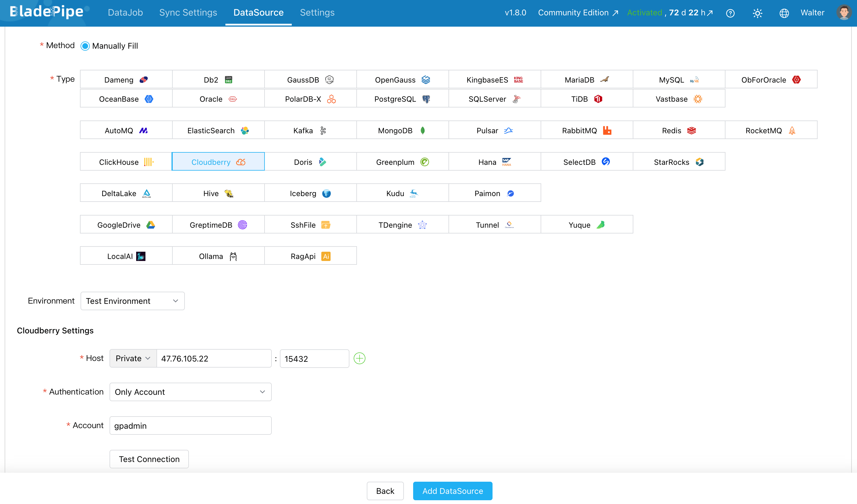
Task: Add another host with the green plus icon
Action: click(x=360, y=358)
